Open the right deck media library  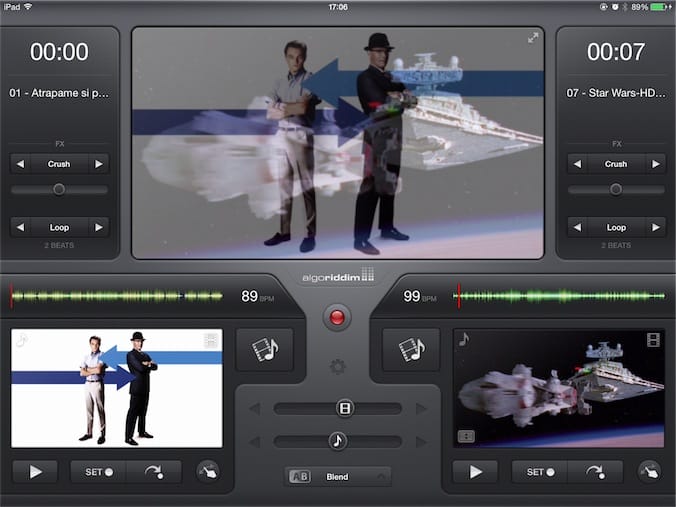[x=411, y=350]
